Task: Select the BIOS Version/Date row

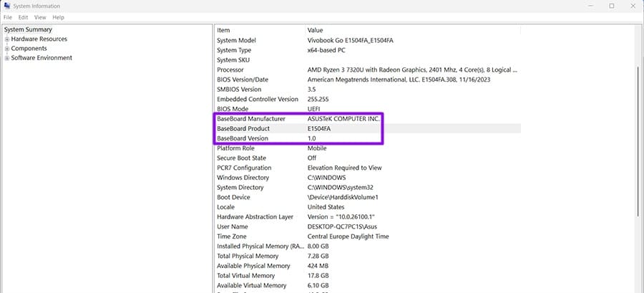Action: 368,80
